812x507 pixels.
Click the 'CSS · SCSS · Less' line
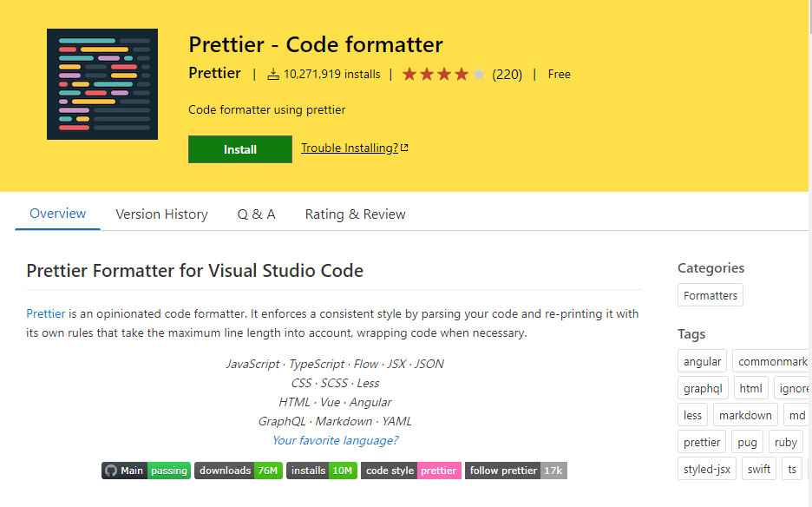335,383
